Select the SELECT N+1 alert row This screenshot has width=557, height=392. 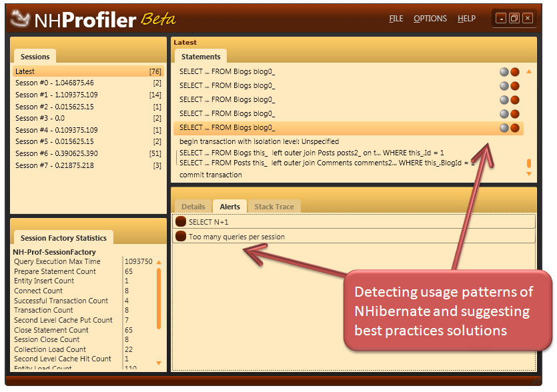(x=354, y=221)
